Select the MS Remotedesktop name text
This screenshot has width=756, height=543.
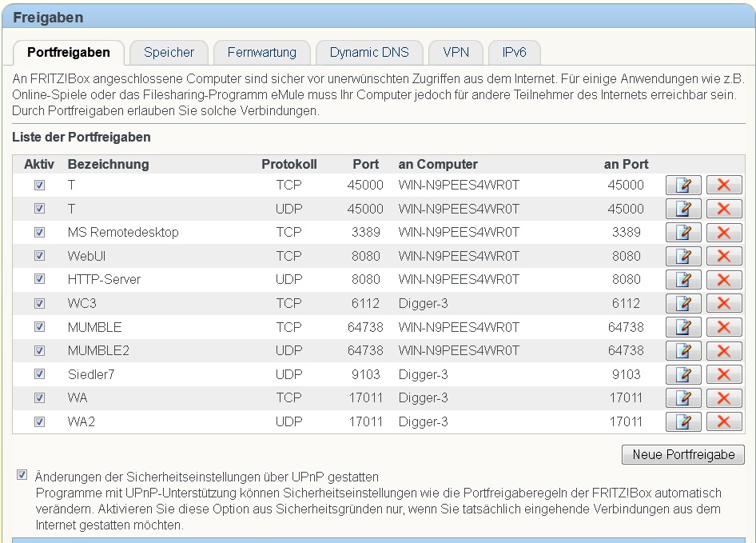(x=123, y=232)
